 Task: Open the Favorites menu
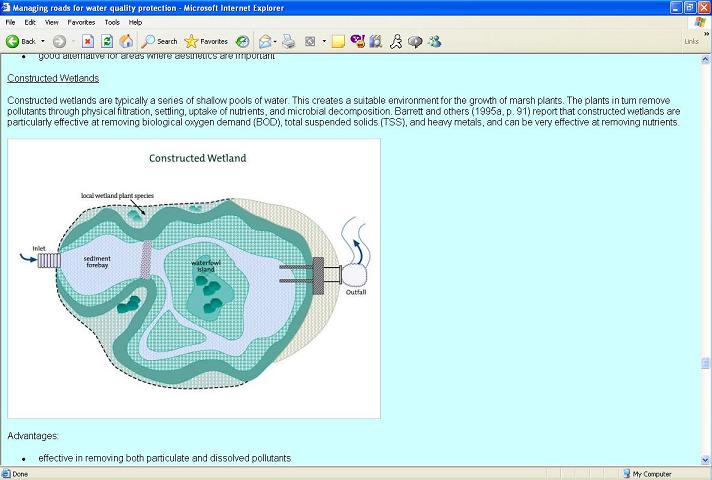click(x=81, y=22)
